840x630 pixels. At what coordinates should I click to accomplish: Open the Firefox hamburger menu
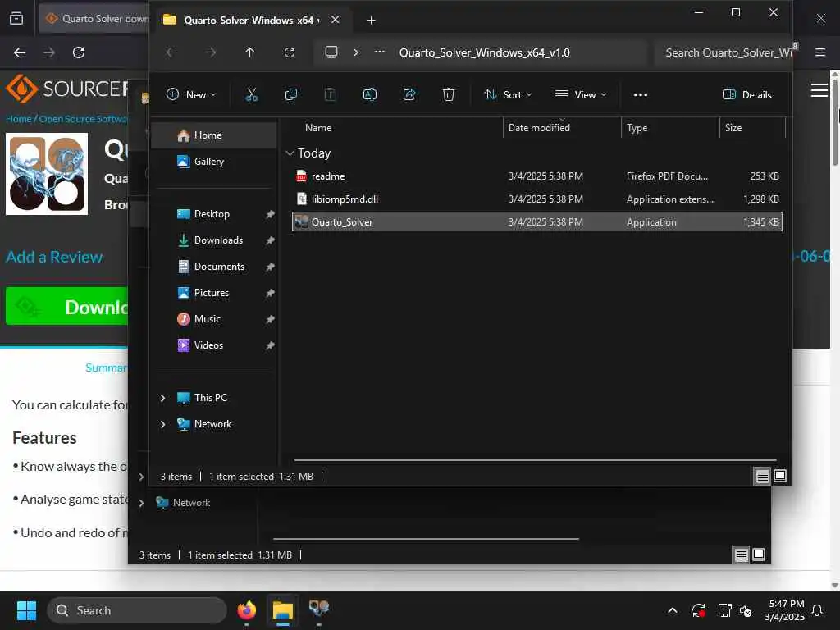[819, 52]
